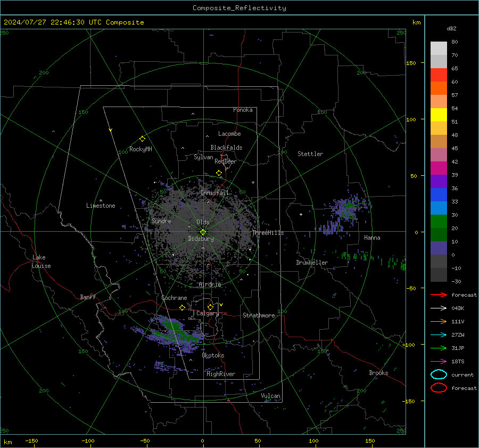Click the Innisfail town label
Screen dimensions: 479x448
(214, 193)
